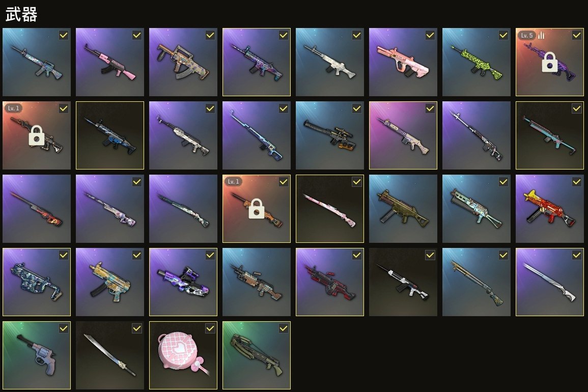Toggle checkmark on the first blue M16 rifle
The image size is (588, 392).
click(63, 35)
